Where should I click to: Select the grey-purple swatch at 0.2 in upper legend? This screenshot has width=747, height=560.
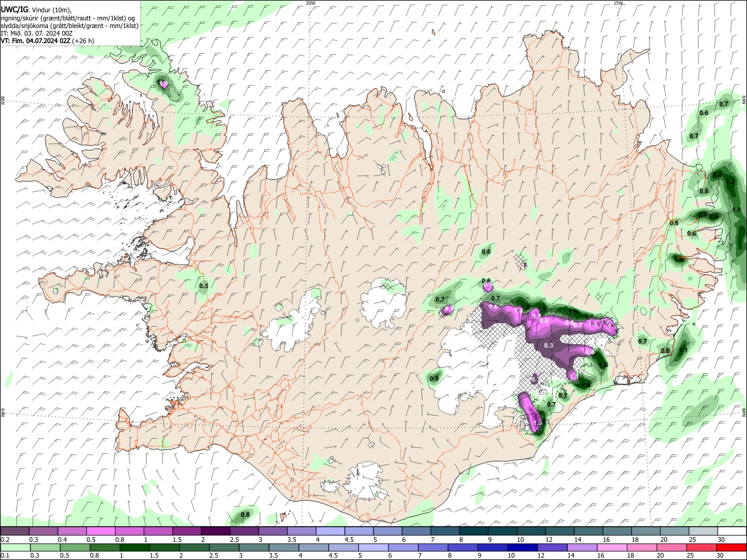coord(15,531)
